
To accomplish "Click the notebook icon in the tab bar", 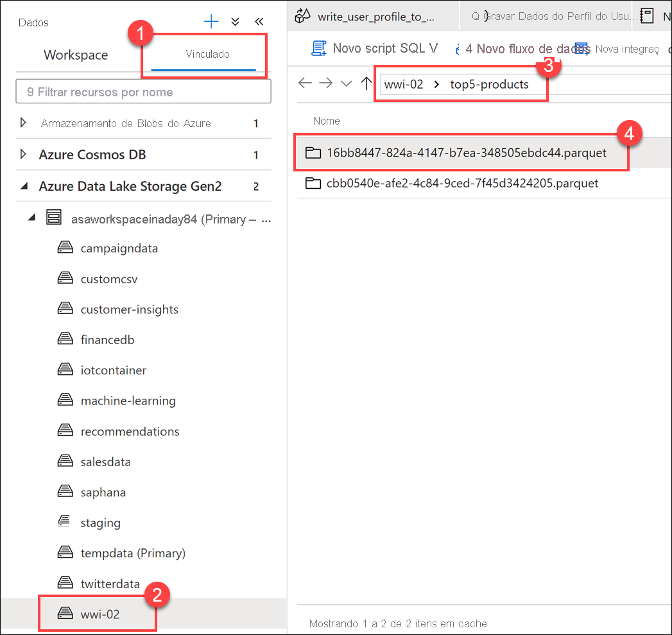I will coord(646,15).
